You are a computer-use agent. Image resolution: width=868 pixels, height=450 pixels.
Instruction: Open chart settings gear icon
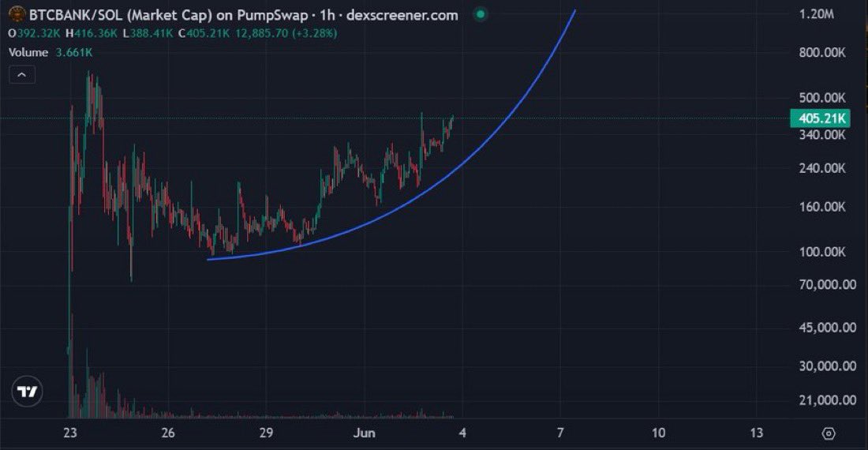click(828, 433)
